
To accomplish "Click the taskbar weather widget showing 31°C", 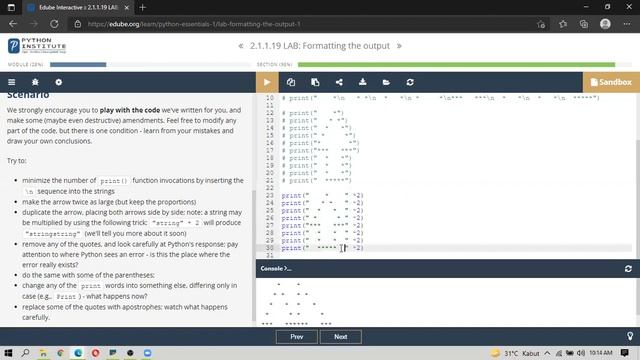I will [515, 353].
